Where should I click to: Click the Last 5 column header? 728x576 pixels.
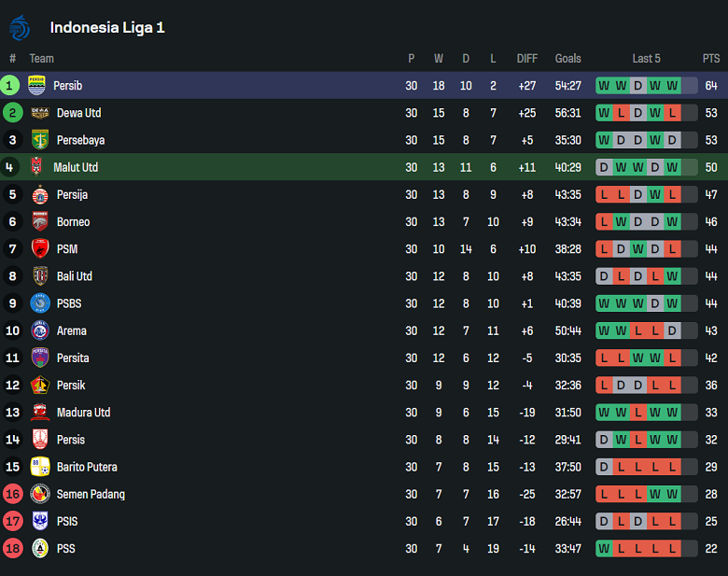(x=646, y=59)
